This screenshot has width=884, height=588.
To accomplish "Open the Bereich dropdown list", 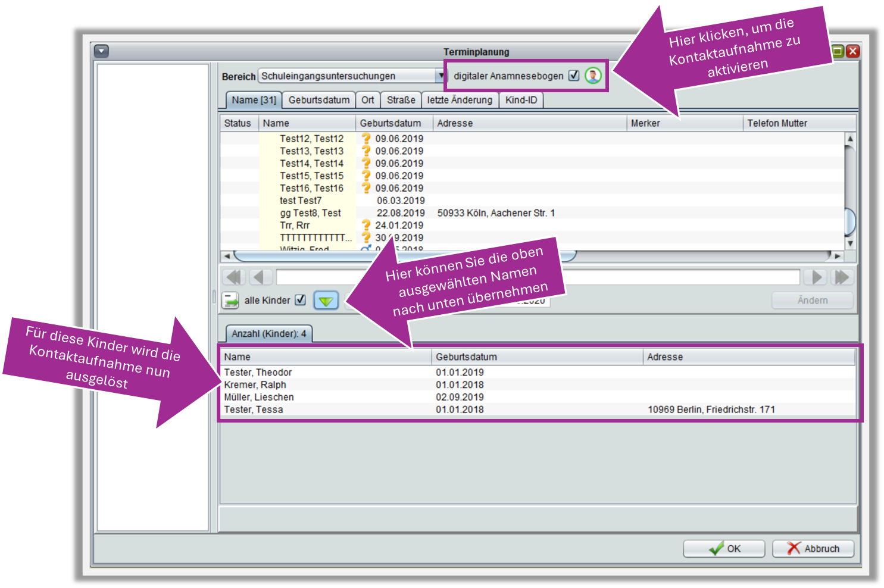I will click(x=441, y=76).
